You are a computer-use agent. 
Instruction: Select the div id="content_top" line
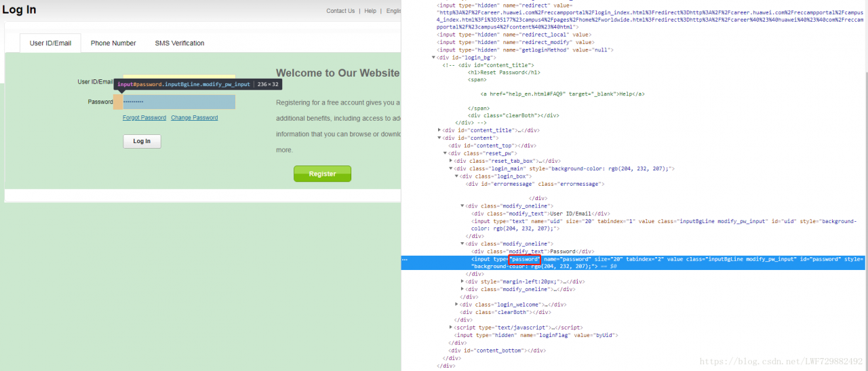tap(492, 145)
